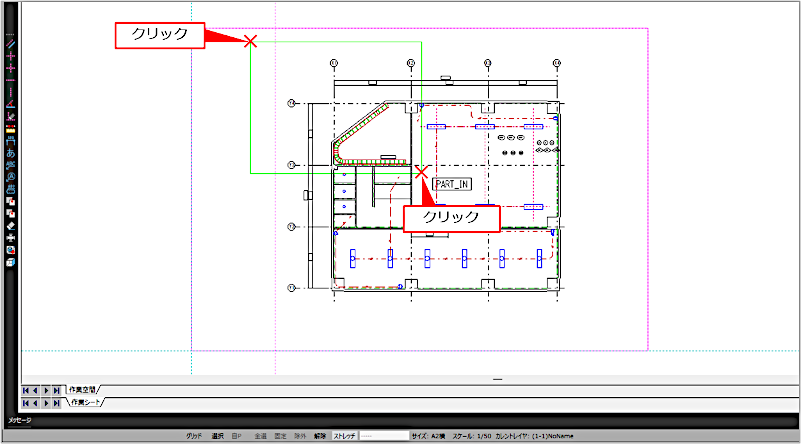Toggle ストレッチ mode in status bar

(344, 436)
